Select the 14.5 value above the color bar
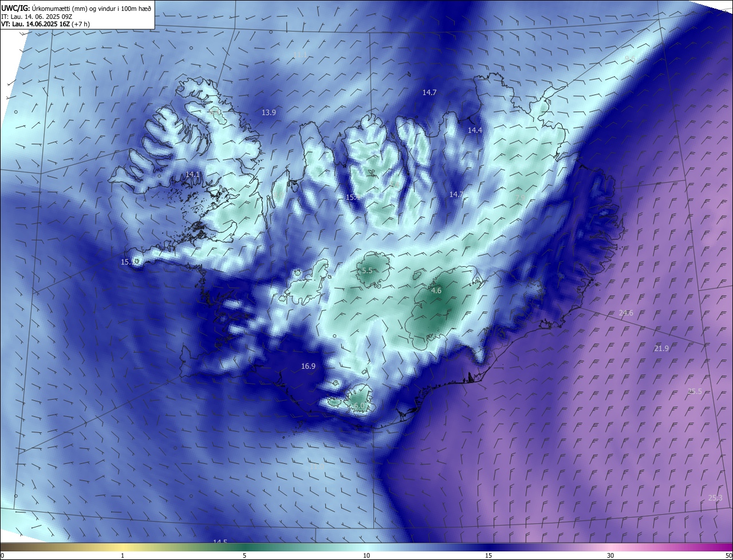 220,542
